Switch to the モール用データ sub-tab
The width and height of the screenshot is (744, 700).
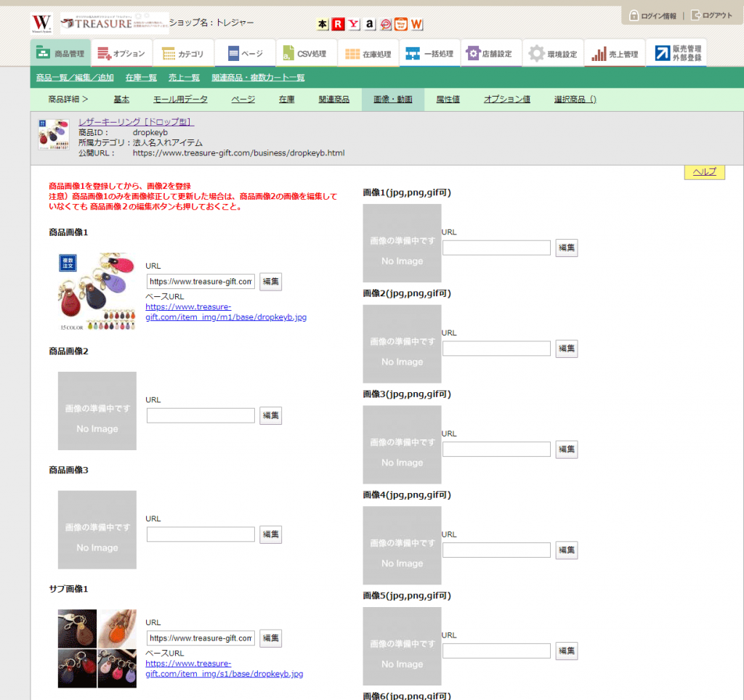pos(180,99)
